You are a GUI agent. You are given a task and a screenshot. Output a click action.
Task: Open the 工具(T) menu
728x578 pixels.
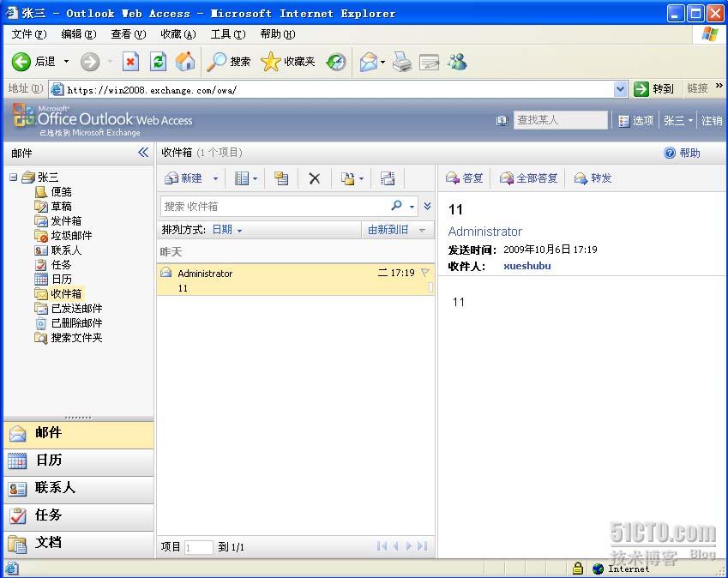[x=227, y=34]
